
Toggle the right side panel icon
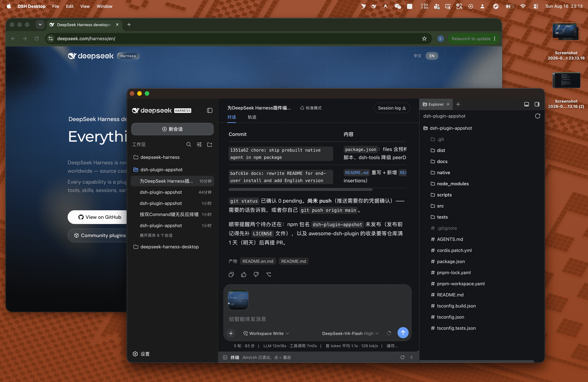[x=537, y=104]
